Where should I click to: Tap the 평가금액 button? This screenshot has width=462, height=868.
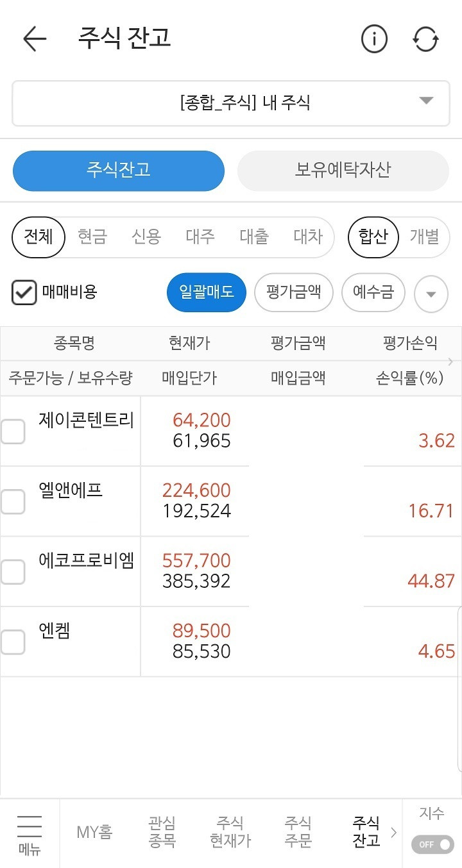point(294,293)
